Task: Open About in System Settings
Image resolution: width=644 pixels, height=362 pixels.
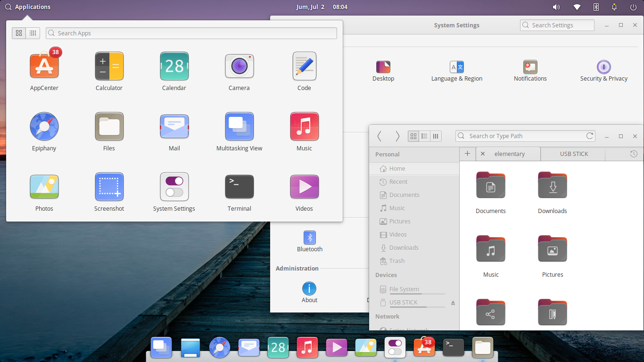Action: 309,292
